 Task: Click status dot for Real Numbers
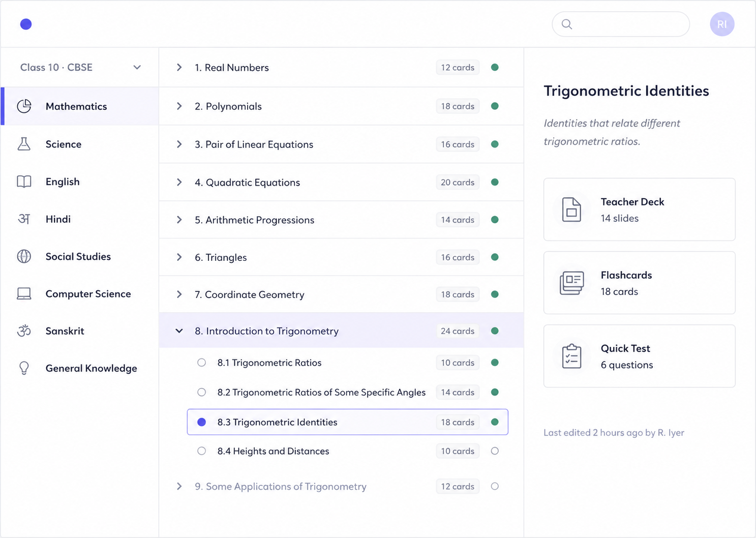495,67
